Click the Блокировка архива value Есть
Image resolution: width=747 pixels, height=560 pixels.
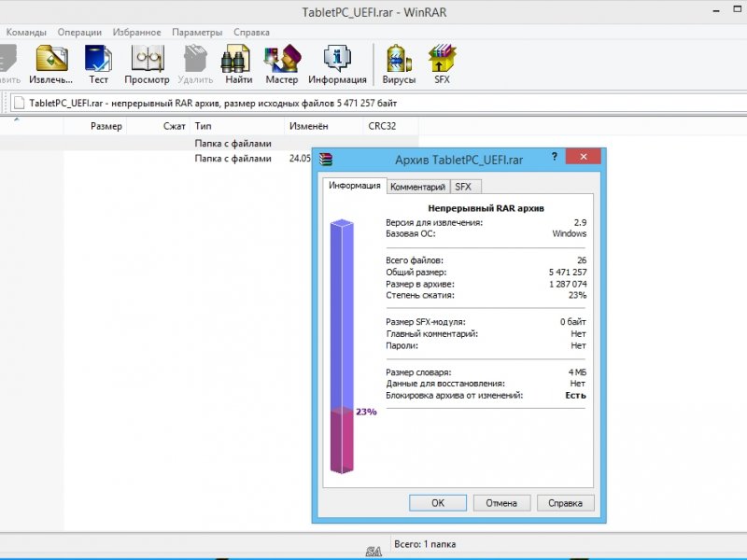pos(575,395)
